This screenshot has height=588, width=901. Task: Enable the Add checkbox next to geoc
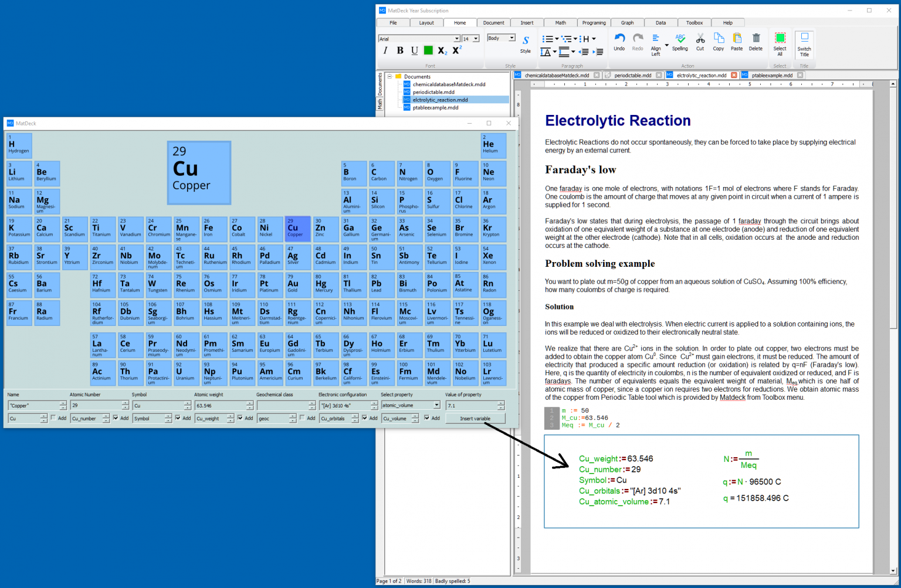coord(301,418)
